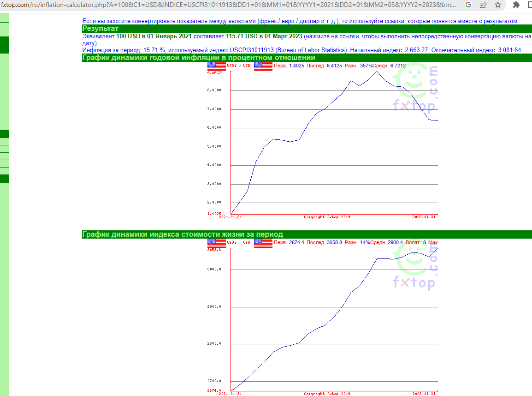
Task: Click the '2674.4' minimum axis label on the index chart
Action: point(214,390)
